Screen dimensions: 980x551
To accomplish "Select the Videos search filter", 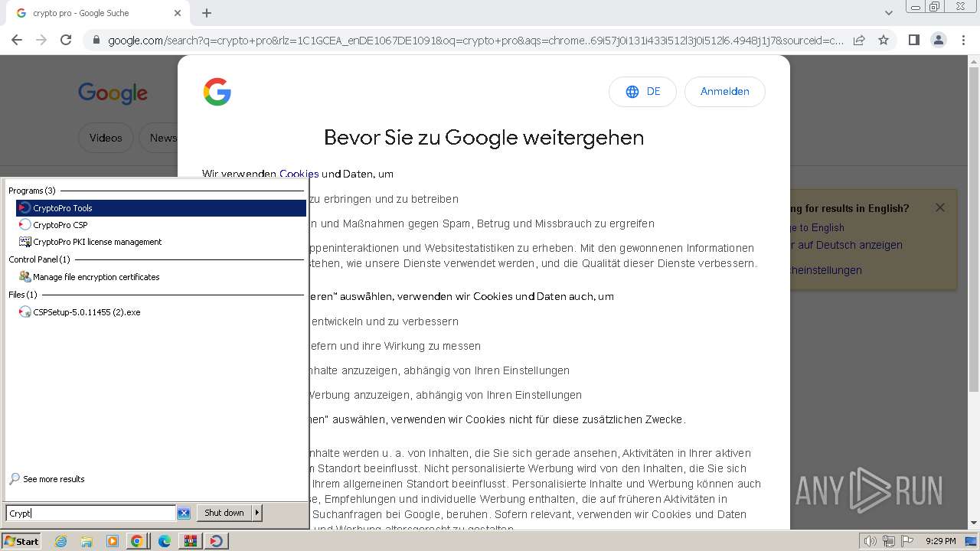I will coord(106,138).
